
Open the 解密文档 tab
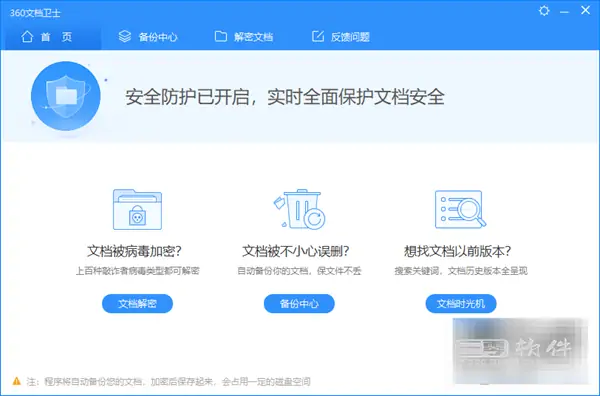point(243,37)
